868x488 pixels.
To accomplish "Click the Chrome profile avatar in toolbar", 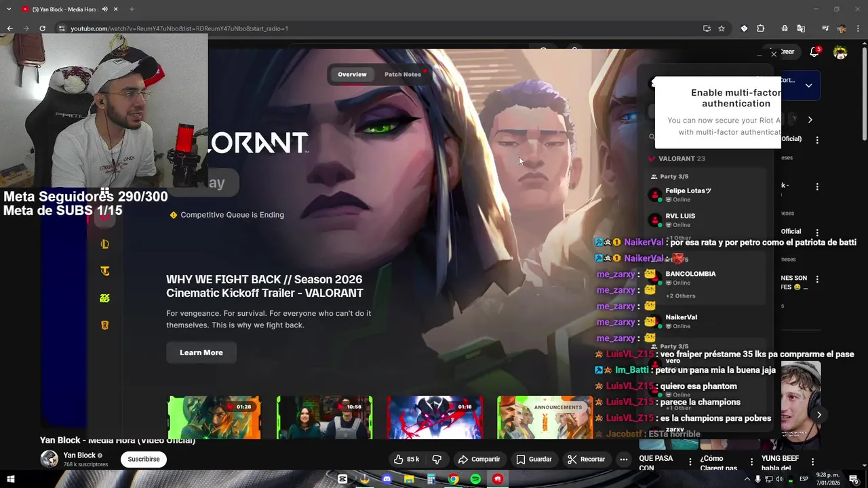I will [x=842, y=28].
